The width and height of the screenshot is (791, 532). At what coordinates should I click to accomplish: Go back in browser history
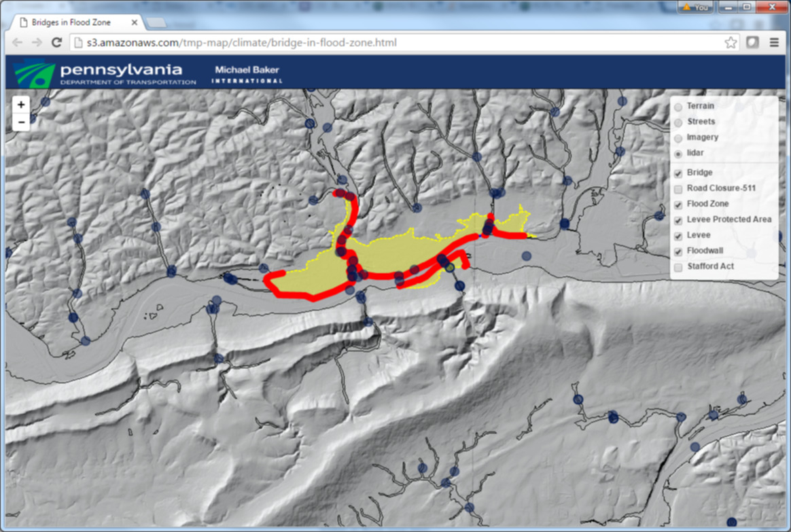(18, 43)
